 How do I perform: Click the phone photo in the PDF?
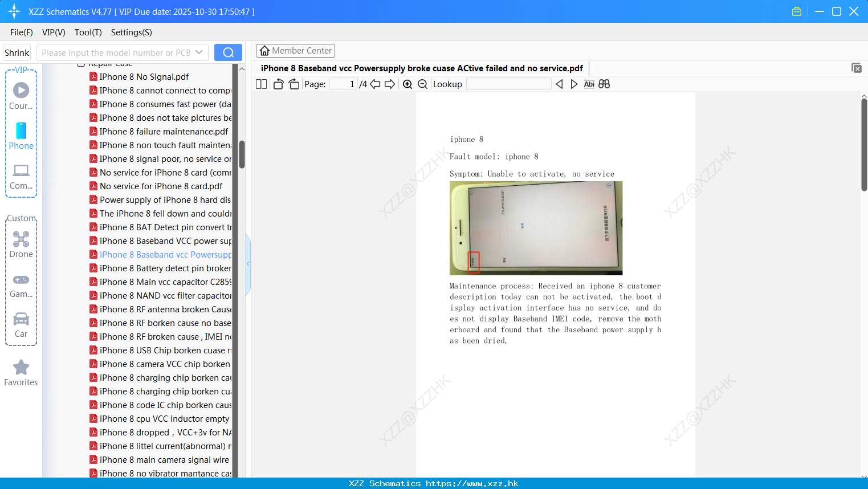tap(536, 228)
